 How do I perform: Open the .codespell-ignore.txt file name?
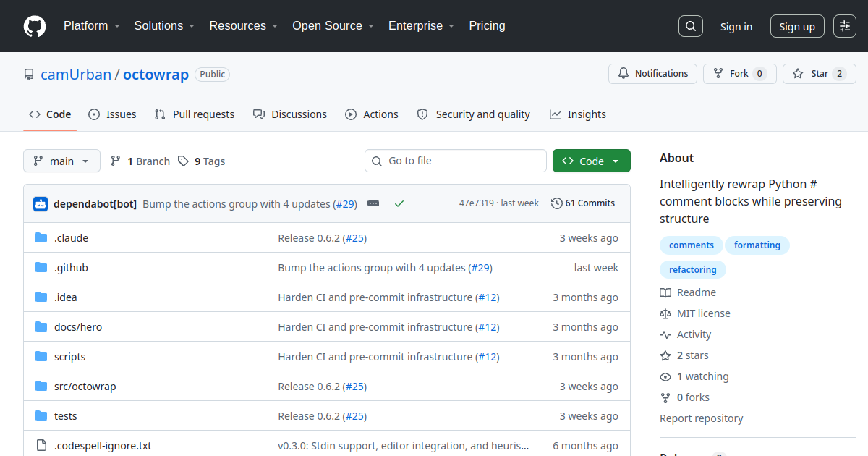point(103,446)
